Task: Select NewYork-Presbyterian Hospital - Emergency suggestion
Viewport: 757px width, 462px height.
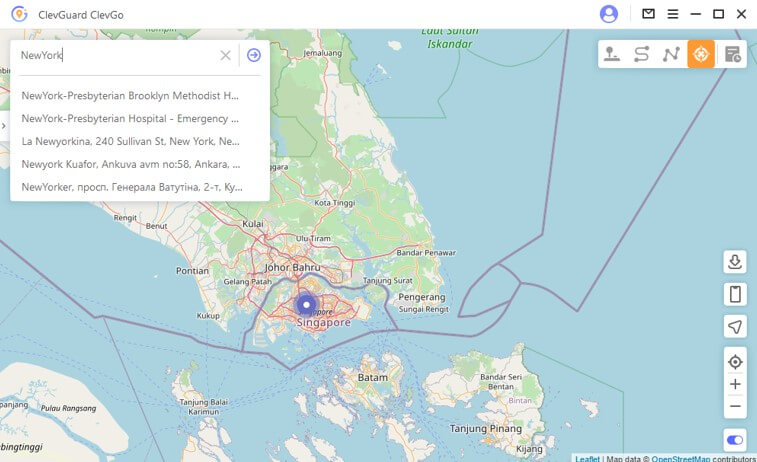Action: [130, 118]
